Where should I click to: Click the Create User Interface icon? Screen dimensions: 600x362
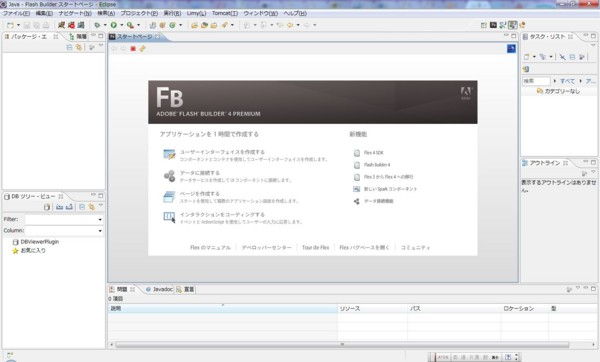click(x=169, y=154)
